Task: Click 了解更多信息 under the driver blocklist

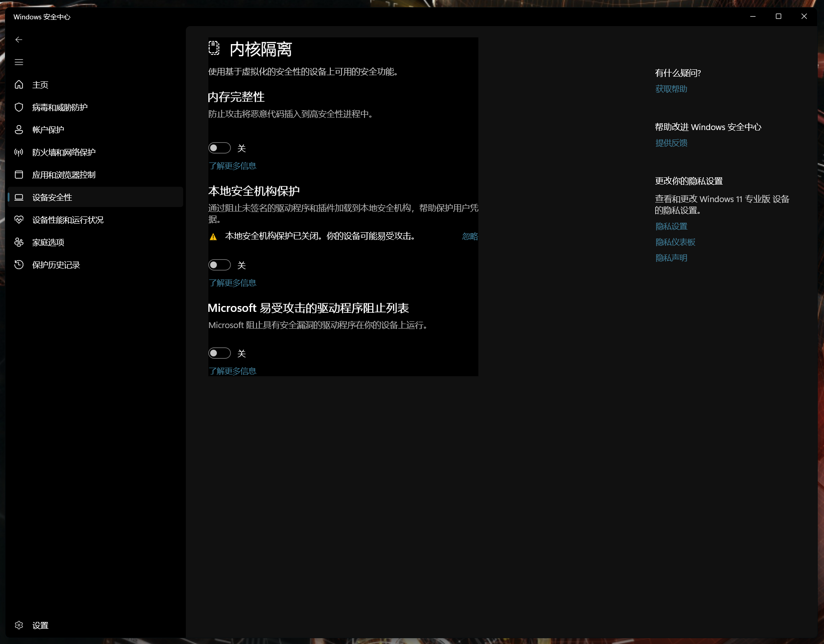Action: [x=232, y=371]
